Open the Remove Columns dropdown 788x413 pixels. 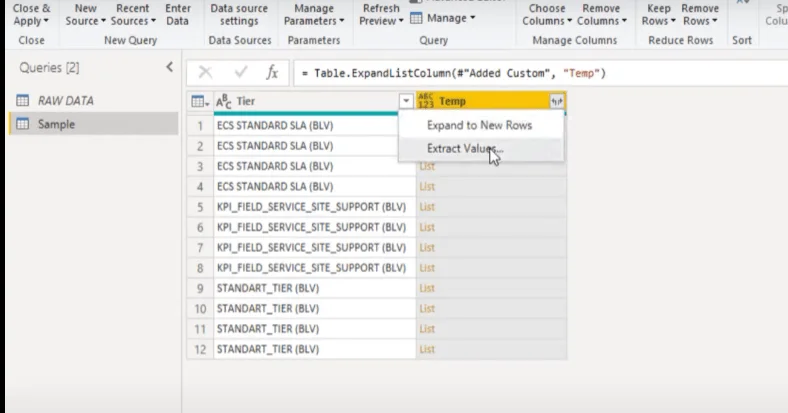(602, 15)
